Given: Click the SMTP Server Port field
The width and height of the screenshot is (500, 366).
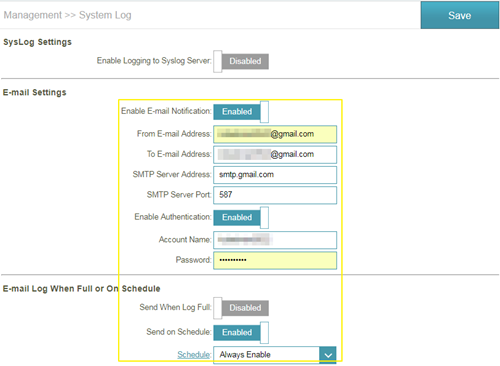Looking at the screenshot, I should (x=275, y=195).
